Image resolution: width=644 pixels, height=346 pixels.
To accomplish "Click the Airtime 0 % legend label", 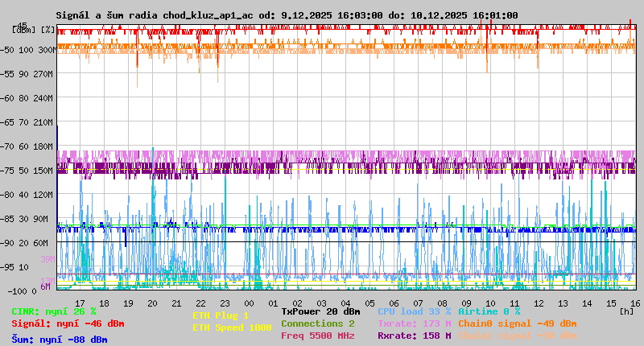I will pos(489,311).
